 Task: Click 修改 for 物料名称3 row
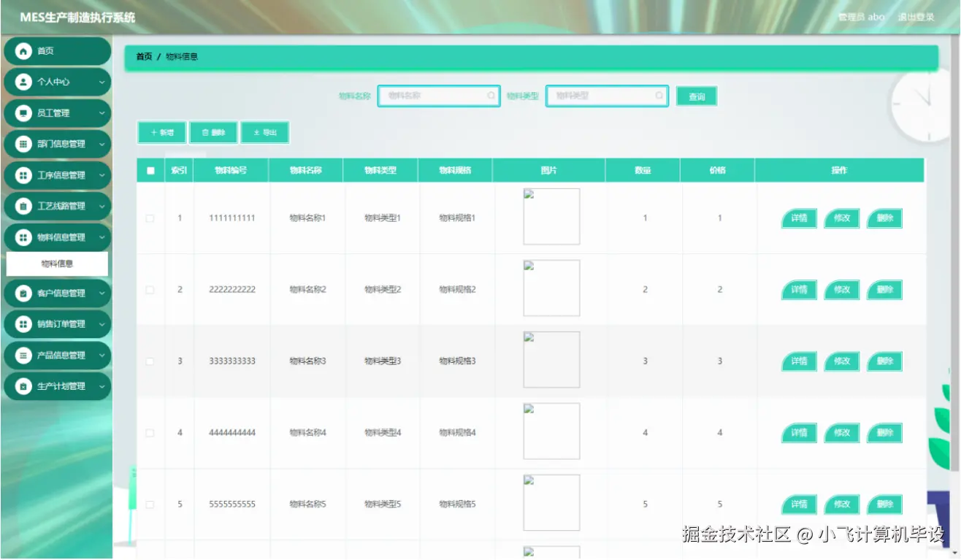click(842, 361)
